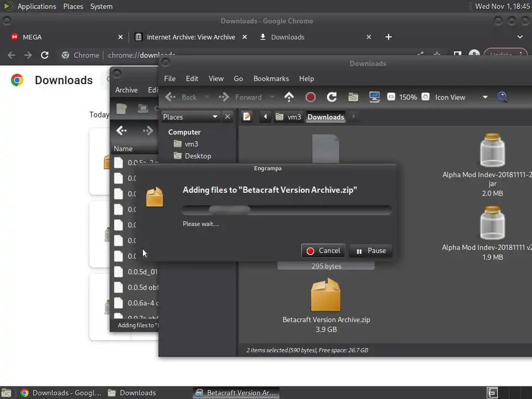Click the new archive icon in Engrampa

coord(122,109)
